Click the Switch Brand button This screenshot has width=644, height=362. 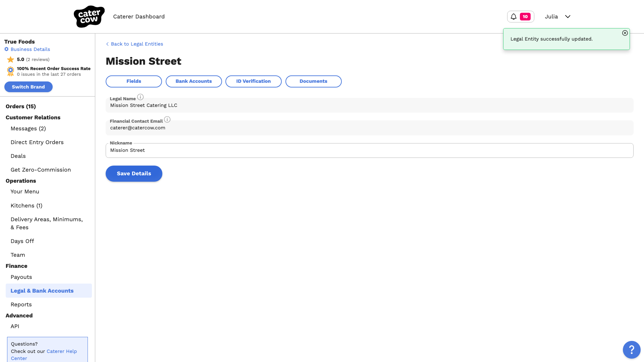[x=28, y=87]
